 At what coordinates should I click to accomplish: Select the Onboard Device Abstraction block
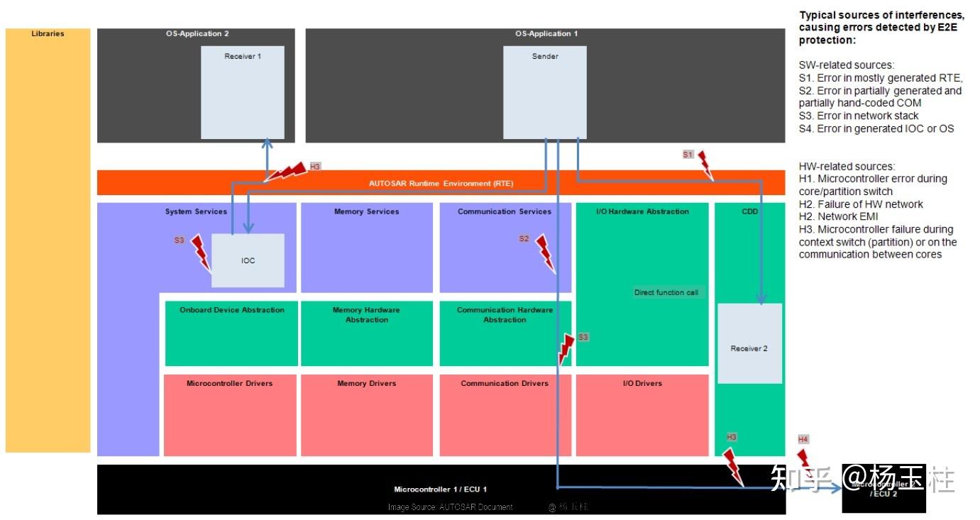[x=231, y=333]
